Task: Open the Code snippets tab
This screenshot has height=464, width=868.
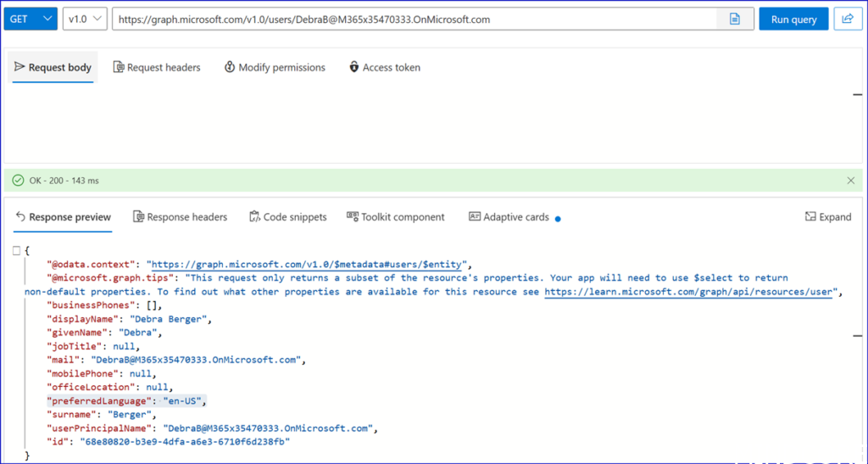Action: click(287, 217)
